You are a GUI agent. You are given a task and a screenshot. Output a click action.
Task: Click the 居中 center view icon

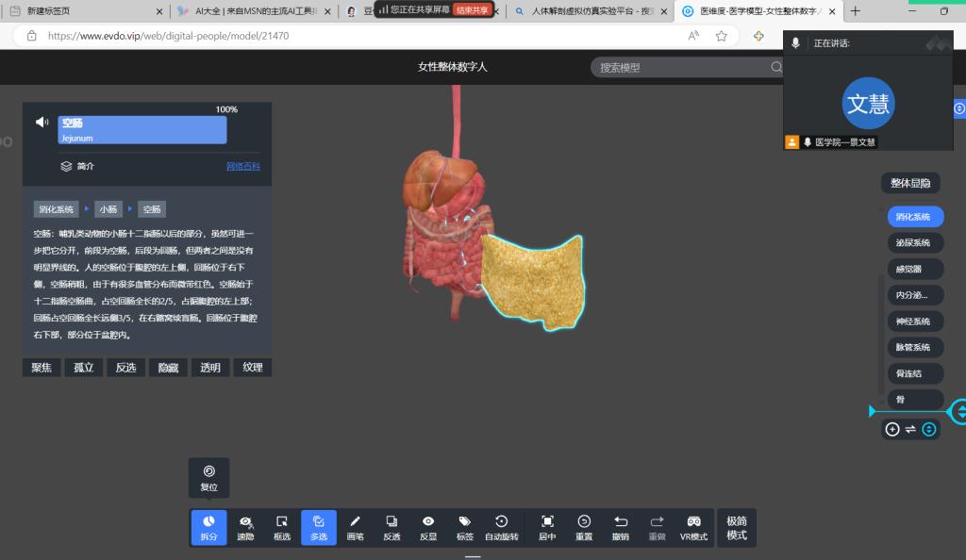tap(547, 527)
